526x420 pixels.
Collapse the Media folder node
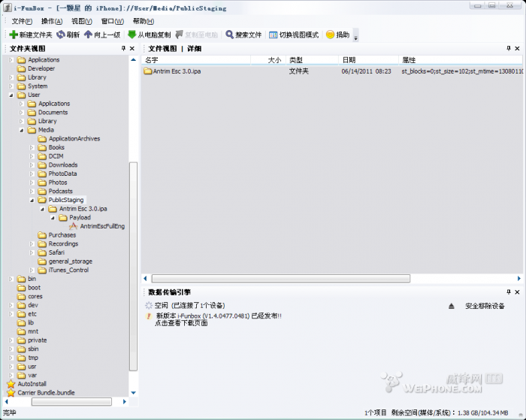click(22, 130)
